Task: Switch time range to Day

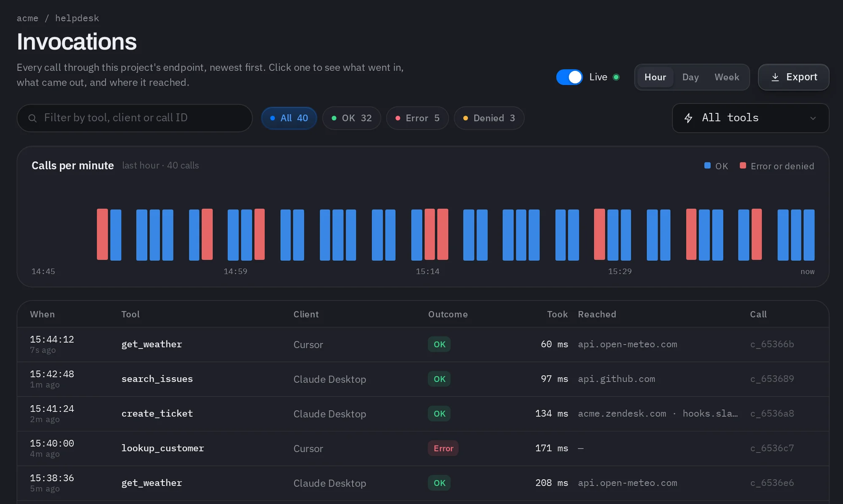Action: coord(690,77)
